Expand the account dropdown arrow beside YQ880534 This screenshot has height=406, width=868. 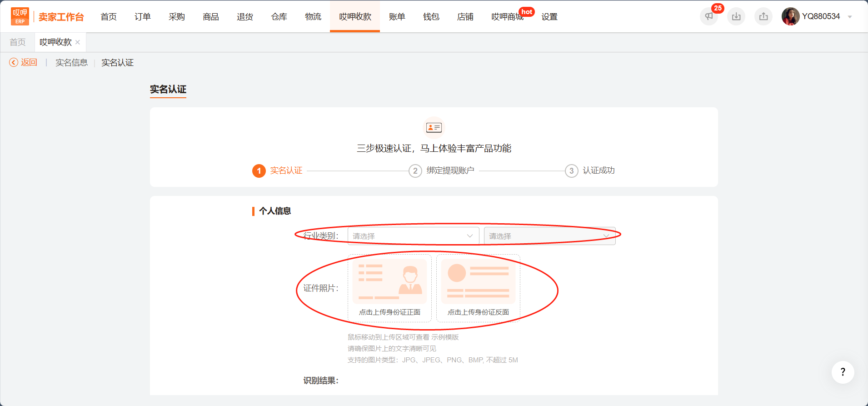[x=850, y=17]
